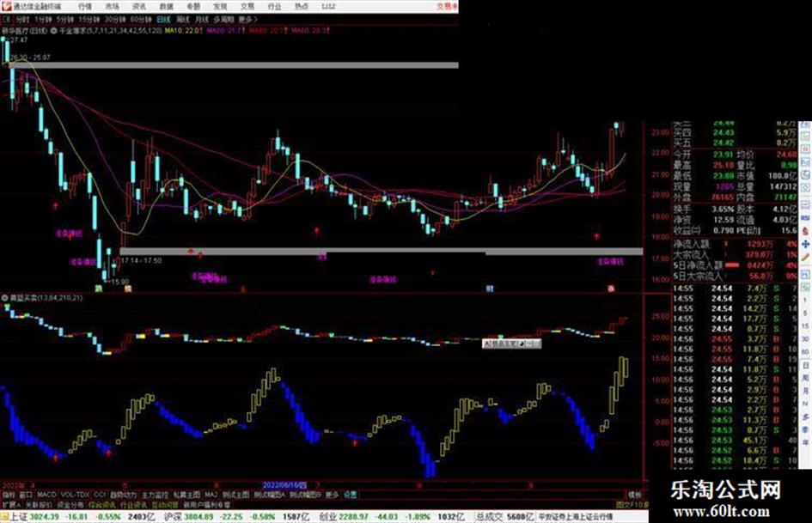
Task: Open the 数据 menu
Action: pos(166,6)
